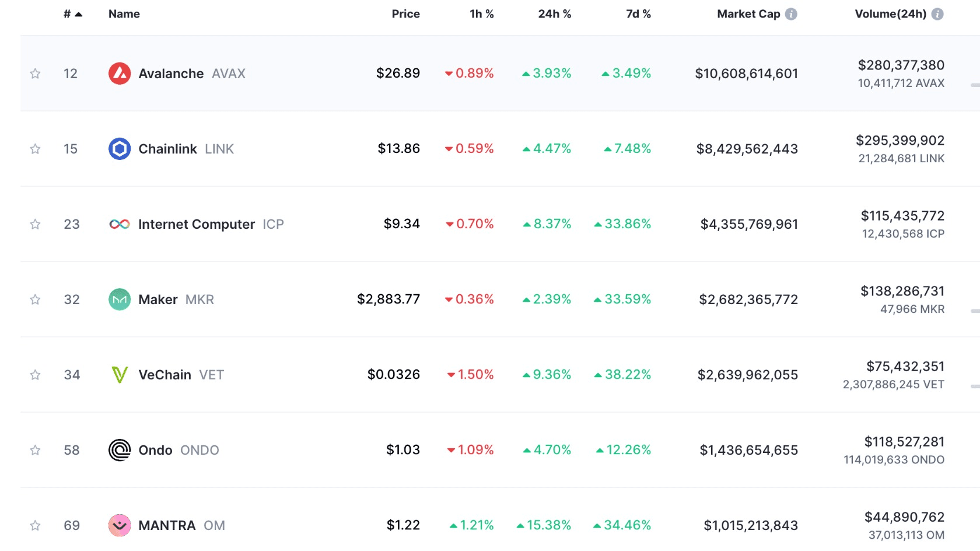Select Chainlink 24h change 4.47%
This screenshot has width=980, height=551.
pos(547,148)
